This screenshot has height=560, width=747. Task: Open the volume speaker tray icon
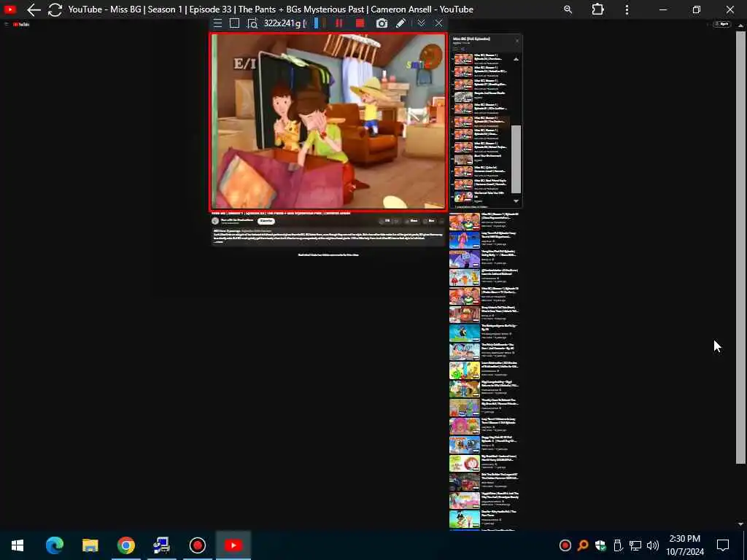click(653, 545)
